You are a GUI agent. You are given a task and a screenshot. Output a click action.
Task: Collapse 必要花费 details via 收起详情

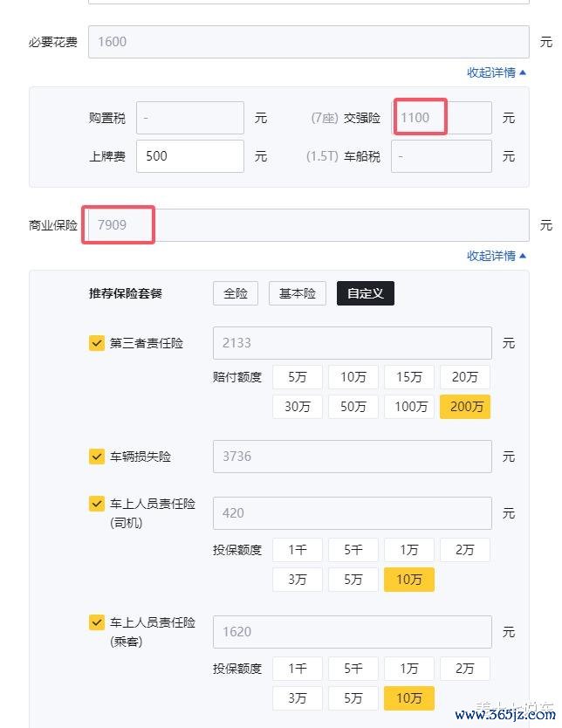[496, 72]
